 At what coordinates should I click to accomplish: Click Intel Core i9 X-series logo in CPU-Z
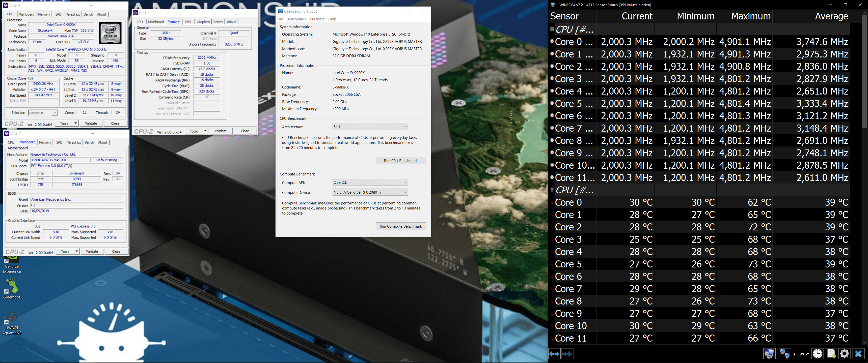pyautogui.click(x=110, y=33)
